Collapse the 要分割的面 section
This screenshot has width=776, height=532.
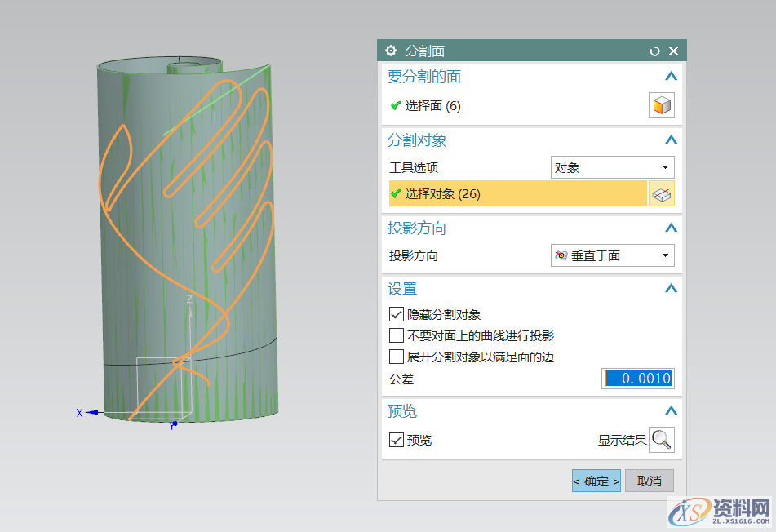[671, 77]
